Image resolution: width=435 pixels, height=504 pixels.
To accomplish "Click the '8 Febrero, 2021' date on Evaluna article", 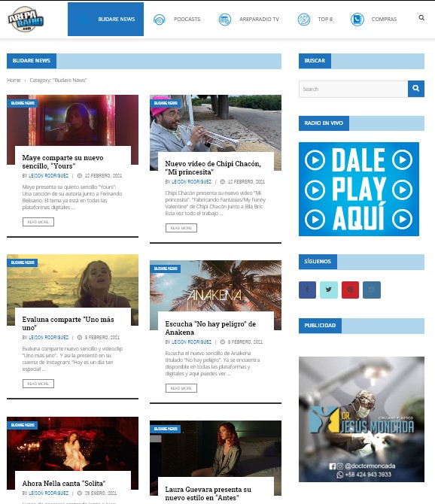I will coord(102,338).
